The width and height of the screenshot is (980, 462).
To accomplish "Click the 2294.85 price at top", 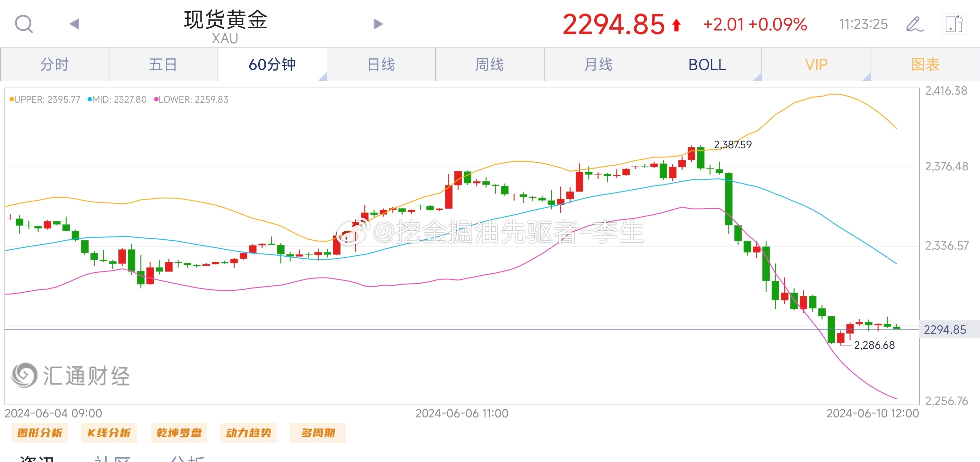I will pos(614,24).
